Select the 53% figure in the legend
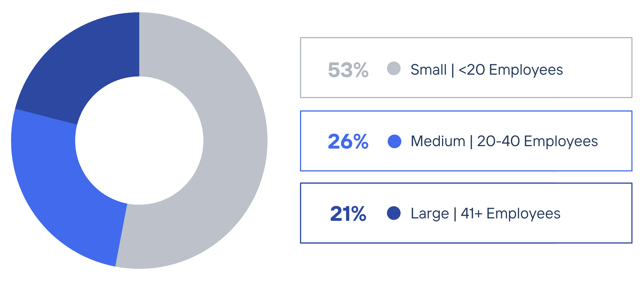644x281 pixels. pos(348,70)
